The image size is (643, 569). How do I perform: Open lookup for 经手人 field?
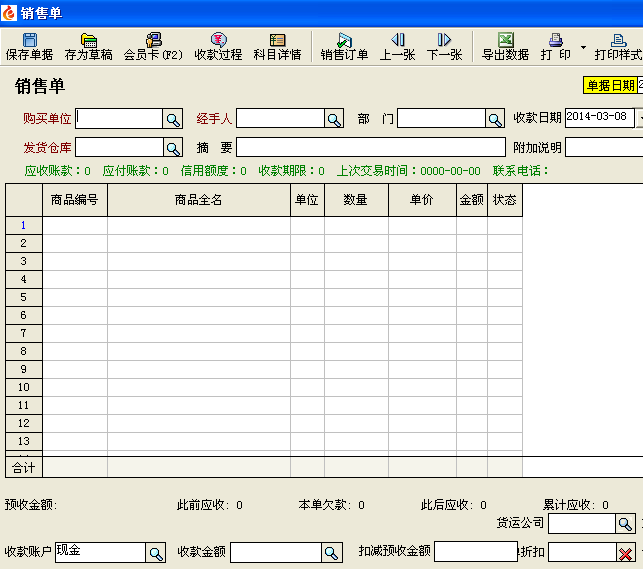(334, 119)
